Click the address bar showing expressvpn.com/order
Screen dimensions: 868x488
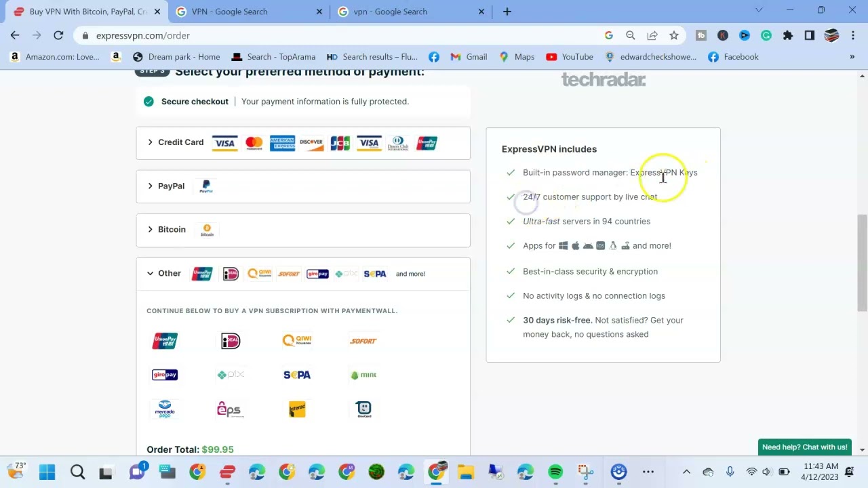(339, 35)
